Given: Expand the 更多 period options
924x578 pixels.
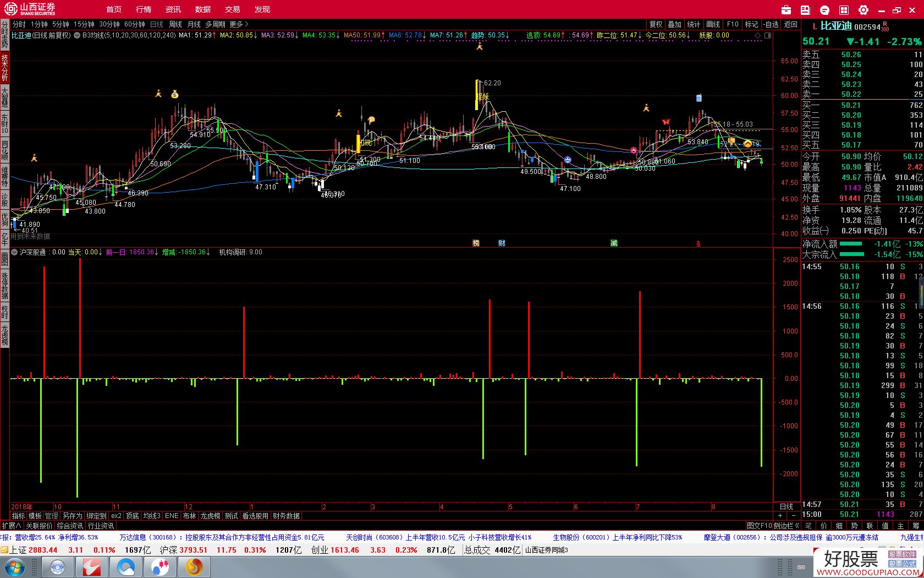Looking at the screenshot, I should 239,24.
